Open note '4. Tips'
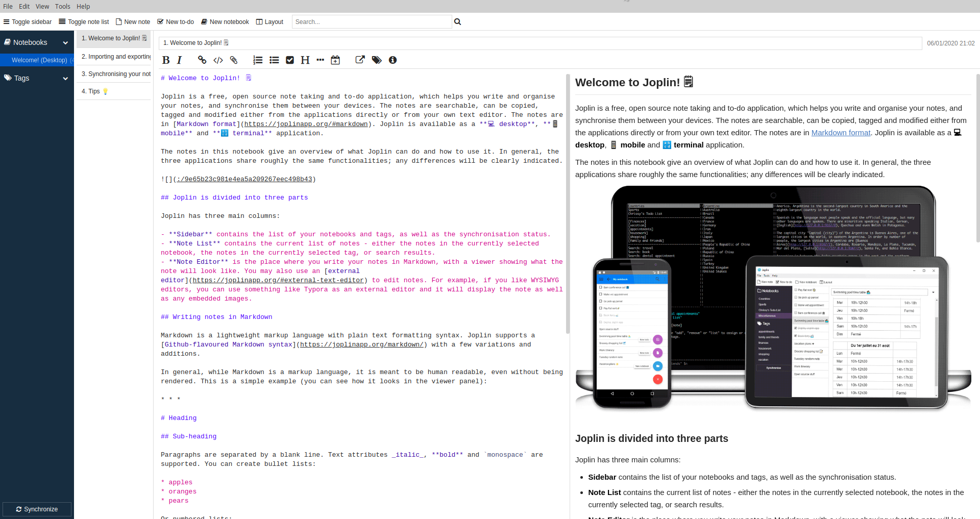The image size is (980, 519). (114, 91)
